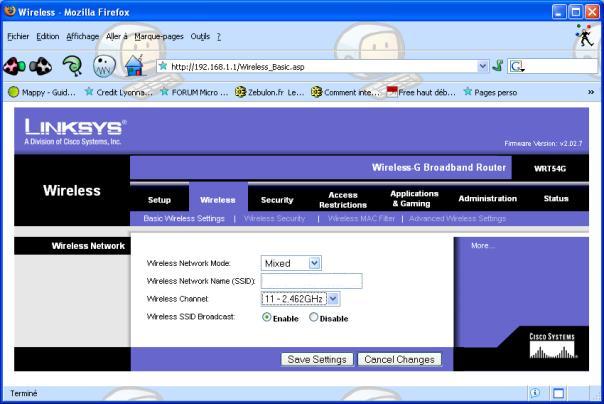
Task: Stop loading with ghost face icon
Action: (104, 65)
